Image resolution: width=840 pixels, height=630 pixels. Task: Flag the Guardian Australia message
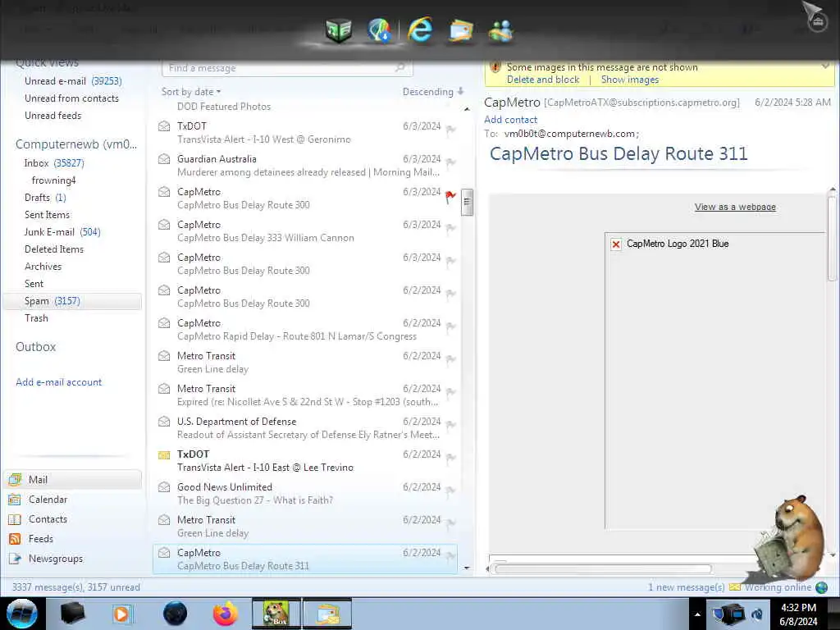450,163
